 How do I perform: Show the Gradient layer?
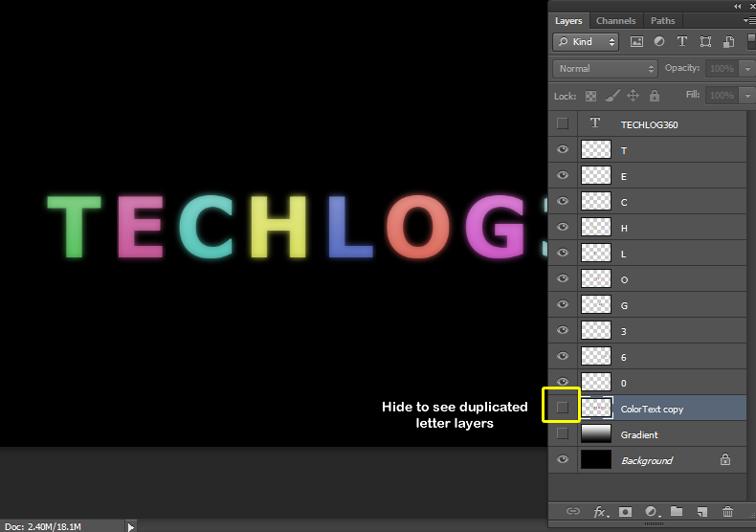562,433
